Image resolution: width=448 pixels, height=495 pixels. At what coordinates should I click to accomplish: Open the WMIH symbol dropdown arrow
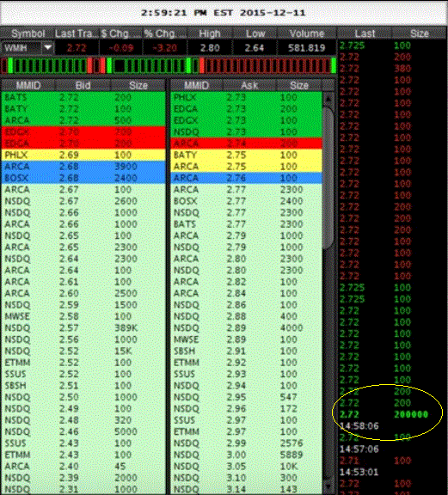coord(47,48)
